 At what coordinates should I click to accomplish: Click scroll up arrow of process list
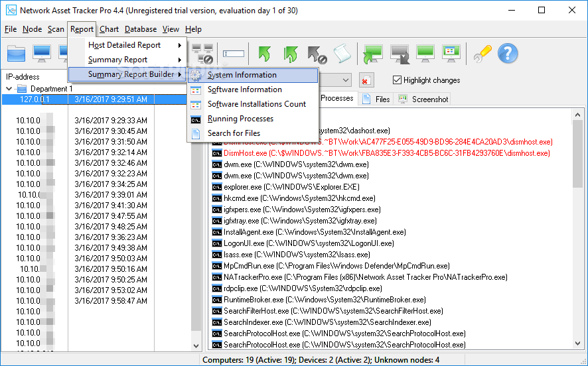[577, 115]
